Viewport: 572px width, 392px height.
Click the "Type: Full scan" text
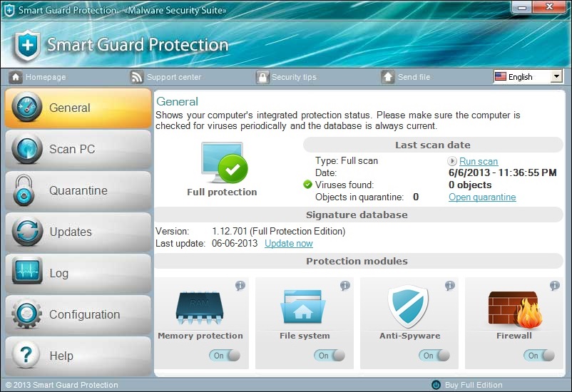click(x=347, y=161)
